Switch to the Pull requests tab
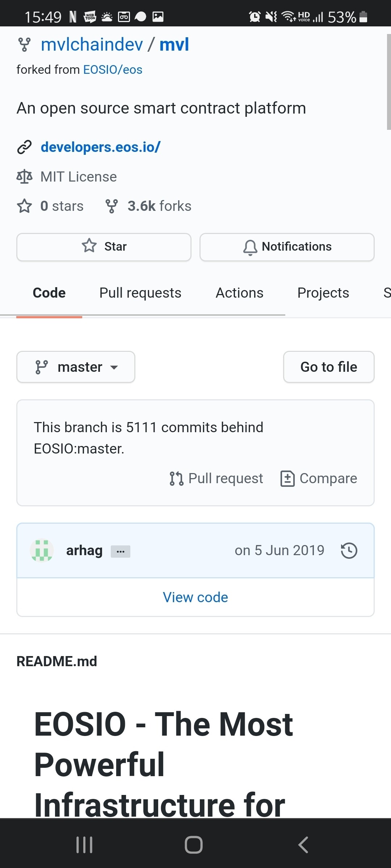 tap(140, 293)
